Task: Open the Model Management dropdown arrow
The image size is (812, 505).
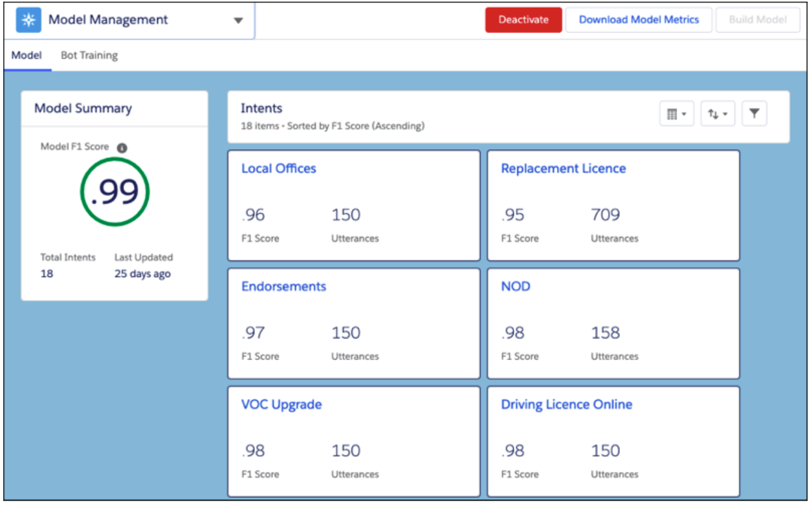Action: [238, 21]
